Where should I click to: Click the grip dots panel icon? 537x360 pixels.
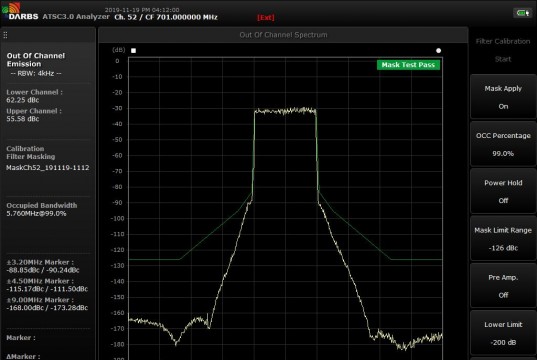(5, 35)
